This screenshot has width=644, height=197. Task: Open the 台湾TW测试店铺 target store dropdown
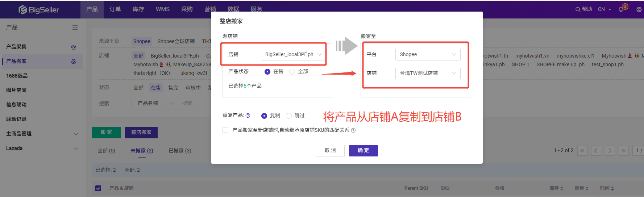tap(428, 74)
